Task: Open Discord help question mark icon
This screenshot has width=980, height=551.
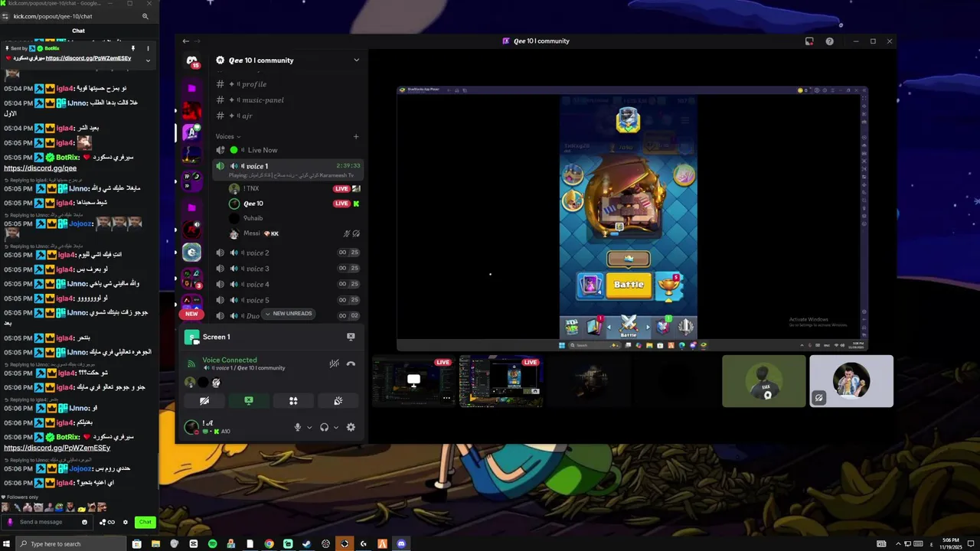Action: click(x=829, y=41)
